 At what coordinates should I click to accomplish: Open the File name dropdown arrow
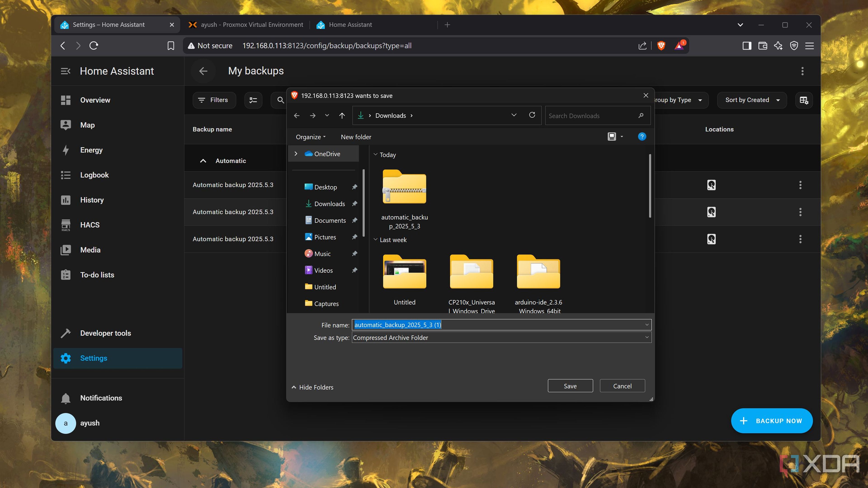(x=647, y=325)
